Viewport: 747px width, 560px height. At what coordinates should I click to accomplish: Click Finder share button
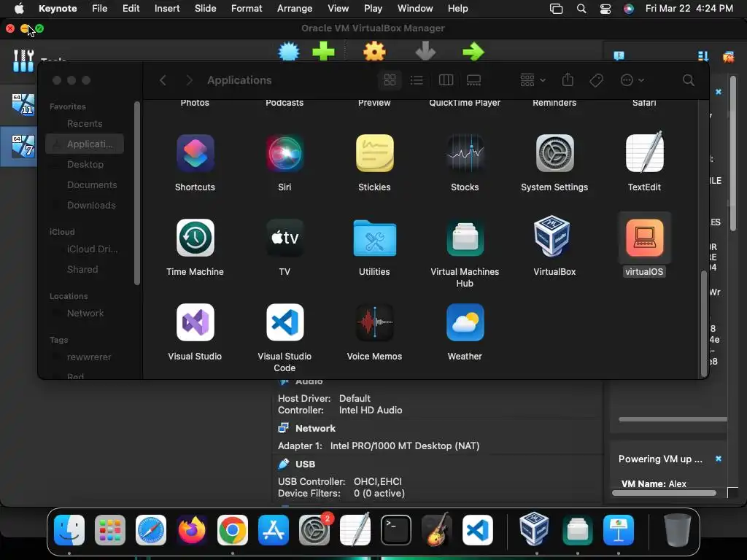568,79
